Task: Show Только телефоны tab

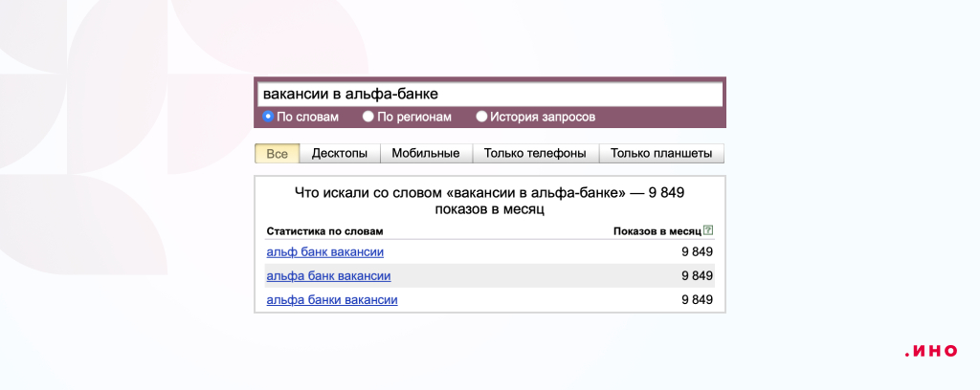Action: click(x=535, y=154)
